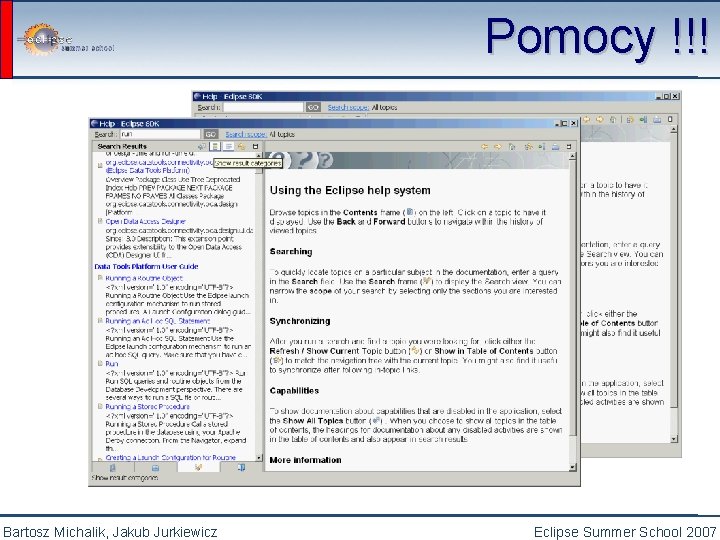Open the 'Run' search result link
Image resolution: width=720 pixels, height=540 pixels.
[112, 364]
